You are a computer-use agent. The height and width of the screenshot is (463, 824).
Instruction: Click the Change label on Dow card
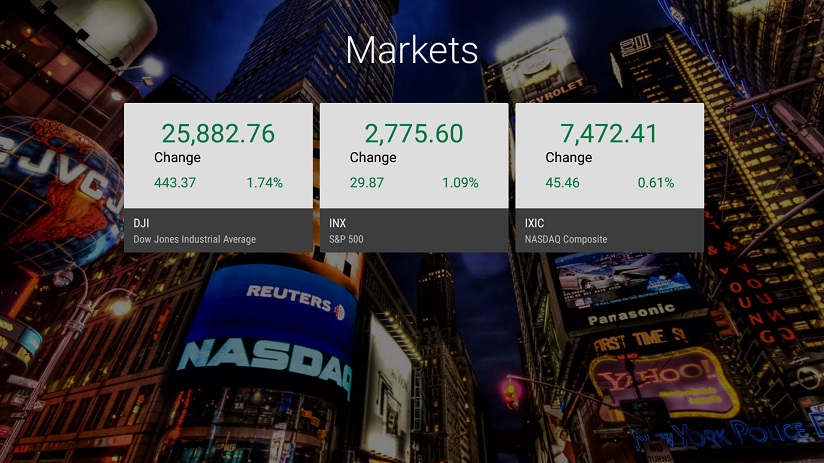[x=177, y=157]
